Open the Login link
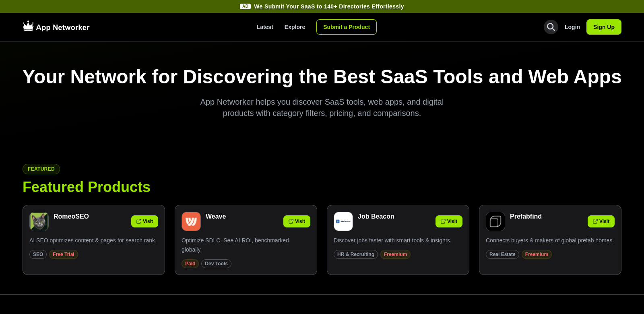644x314 pixels. click(x=572, y=27)
